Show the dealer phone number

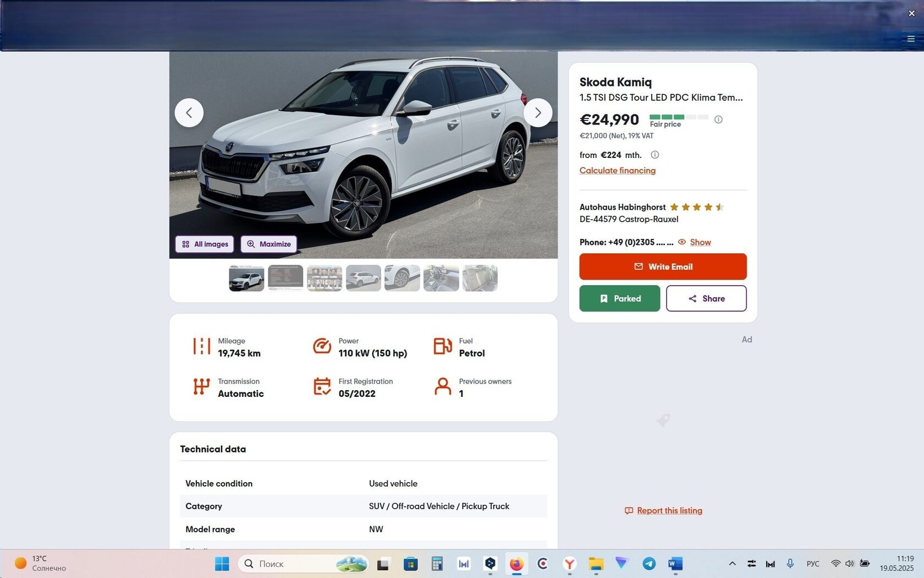pyautogui.click(x=700, y=242)
